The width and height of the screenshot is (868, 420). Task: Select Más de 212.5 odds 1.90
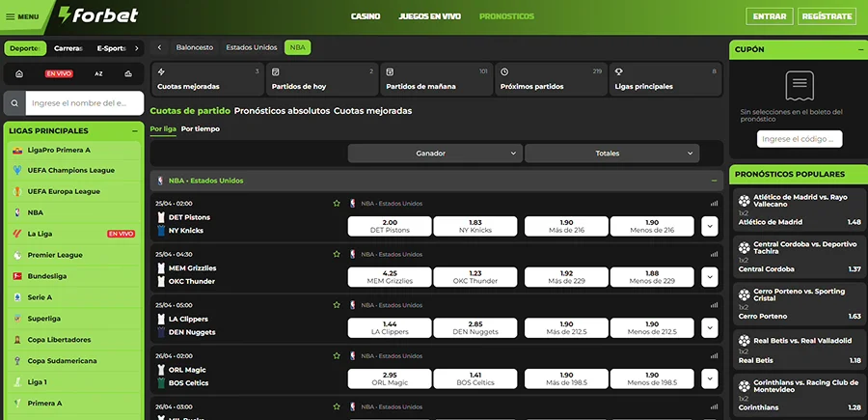[x=566, y=328]
